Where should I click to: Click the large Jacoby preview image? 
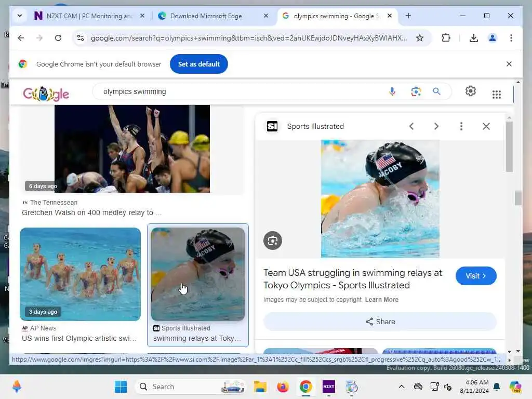[x=380, y=199]
